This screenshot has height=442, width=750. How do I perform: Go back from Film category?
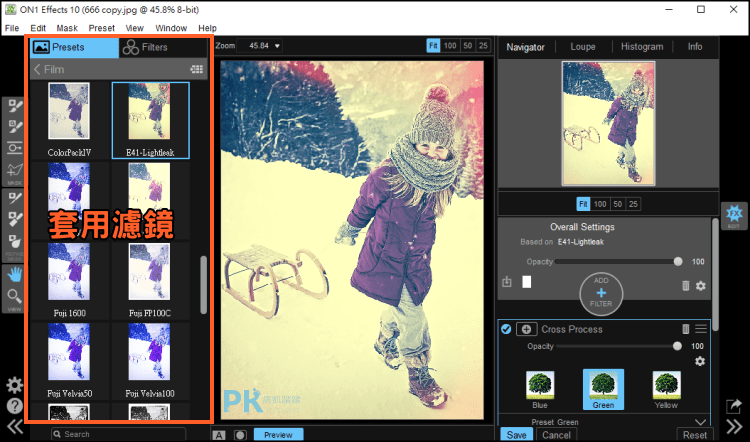tap(37, 69)
